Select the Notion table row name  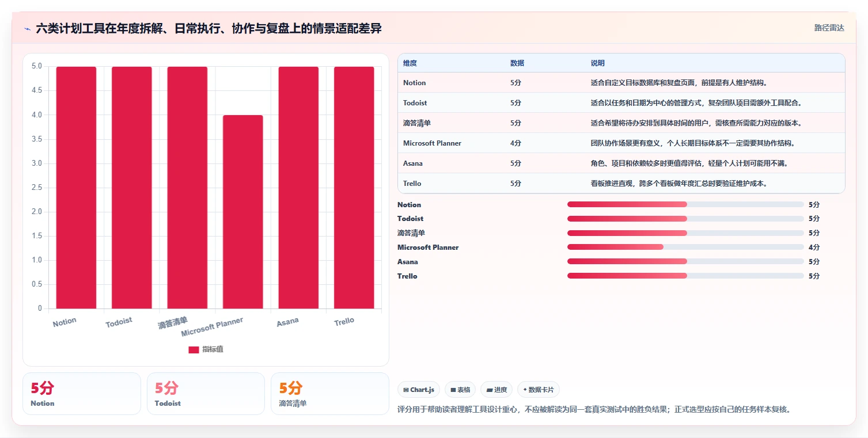click(x=415, y=83)
